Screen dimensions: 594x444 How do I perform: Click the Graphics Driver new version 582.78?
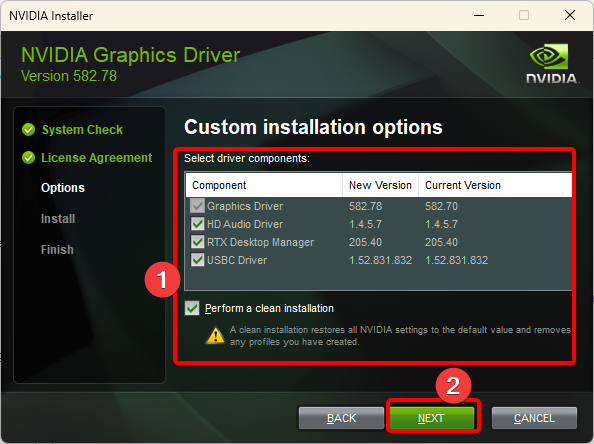click(365, 206)
